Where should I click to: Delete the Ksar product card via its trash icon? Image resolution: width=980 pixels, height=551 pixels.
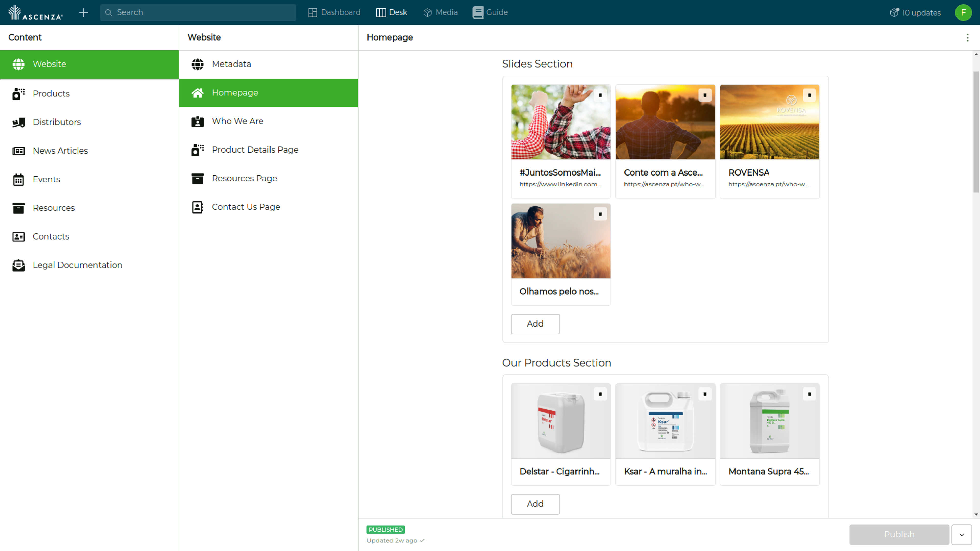(x=705, y=394)
